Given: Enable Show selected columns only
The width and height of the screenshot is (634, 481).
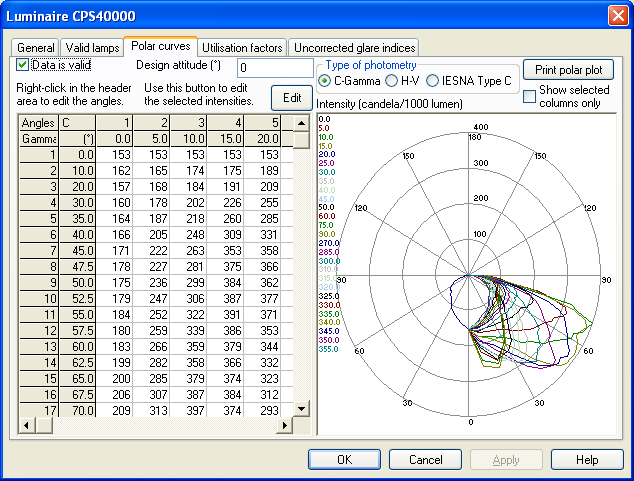Looking at the screenshot, I should (x=529, y=96).
